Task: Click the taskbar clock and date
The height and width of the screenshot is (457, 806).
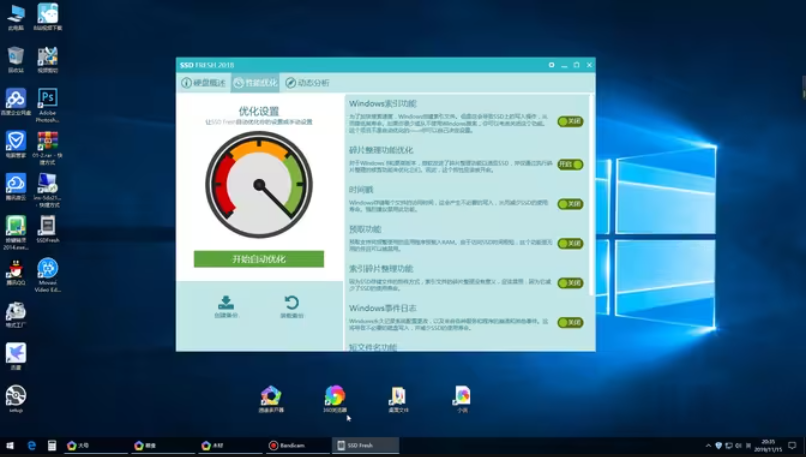Action: coord(768,446)
